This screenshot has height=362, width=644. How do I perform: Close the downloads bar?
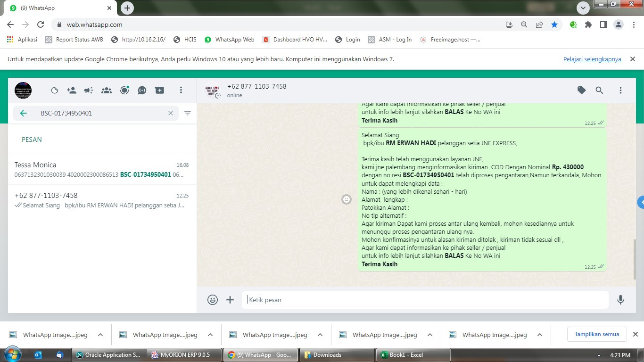click(x=635, y=334)
